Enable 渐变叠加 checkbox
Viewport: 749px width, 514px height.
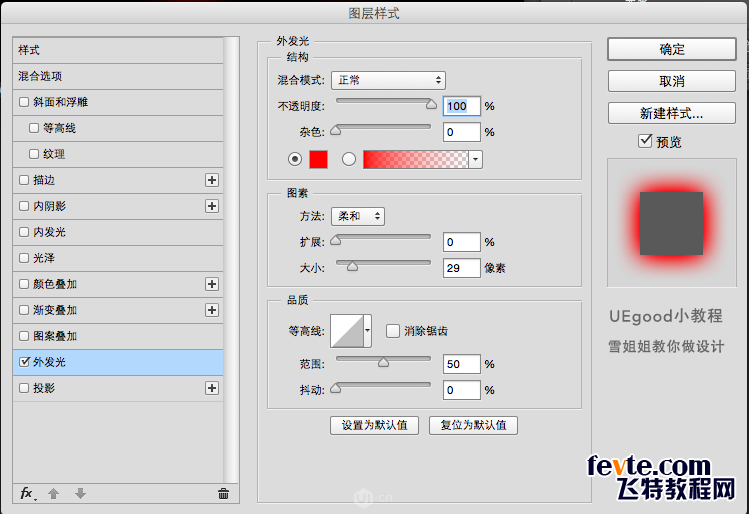(24, 310)
